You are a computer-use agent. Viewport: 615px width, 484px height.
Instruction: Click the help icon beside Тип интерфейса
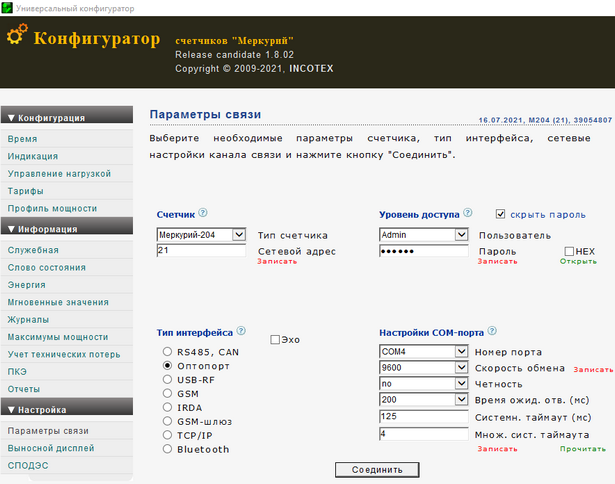coord(241,331)
